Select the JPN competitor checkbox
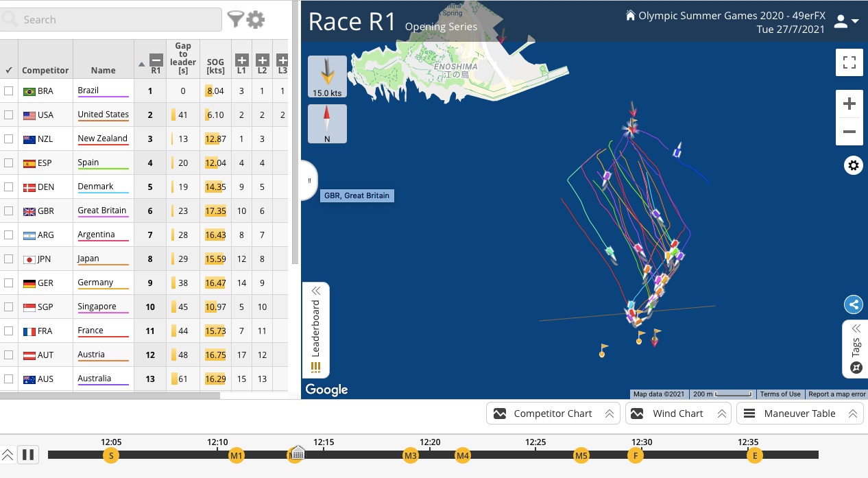The width and height of the screenshot is (868, 478). point(8,259)
